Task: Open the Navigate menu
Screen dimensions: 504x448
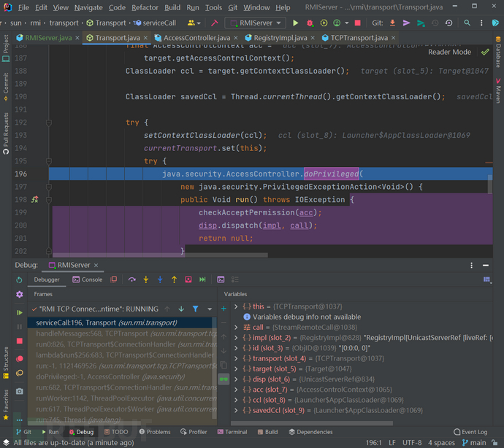Action: (x=88, y=7)
